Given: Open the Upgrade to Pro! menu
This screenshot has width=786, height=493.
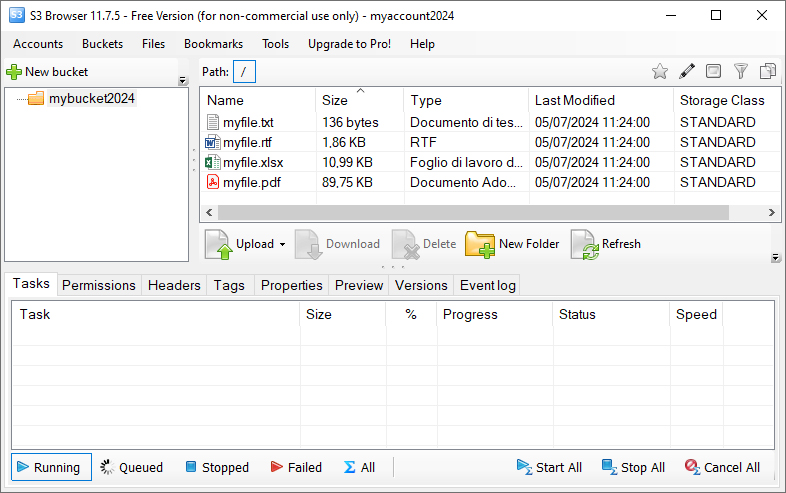Looking at the screenshot, I should point(349,44).
